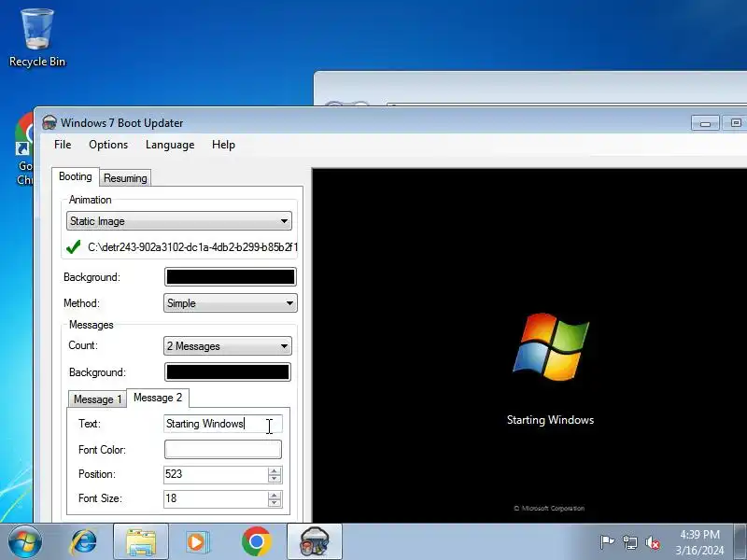
Task: Click the Windows logo in the boot preview
Action: click(x=551, y=346)
